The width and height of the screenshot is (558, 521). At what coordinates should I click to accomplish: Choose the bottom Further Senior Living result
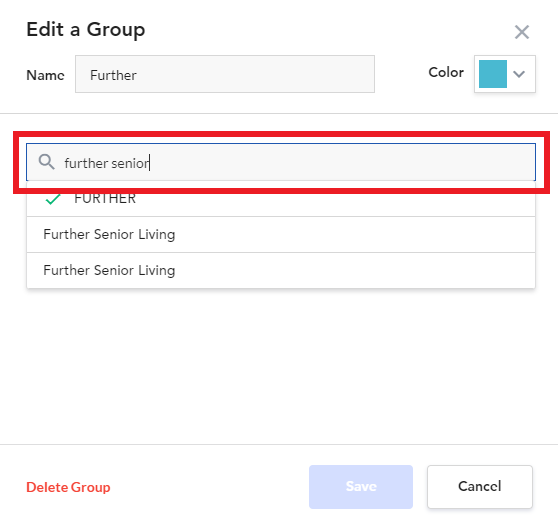coord(281,270)
